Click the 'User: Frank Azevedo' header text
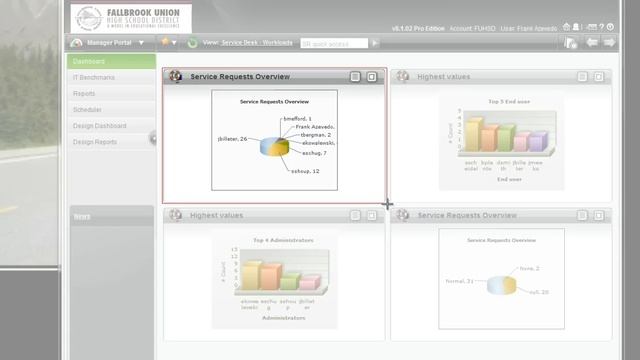 [x=529, y=29]
